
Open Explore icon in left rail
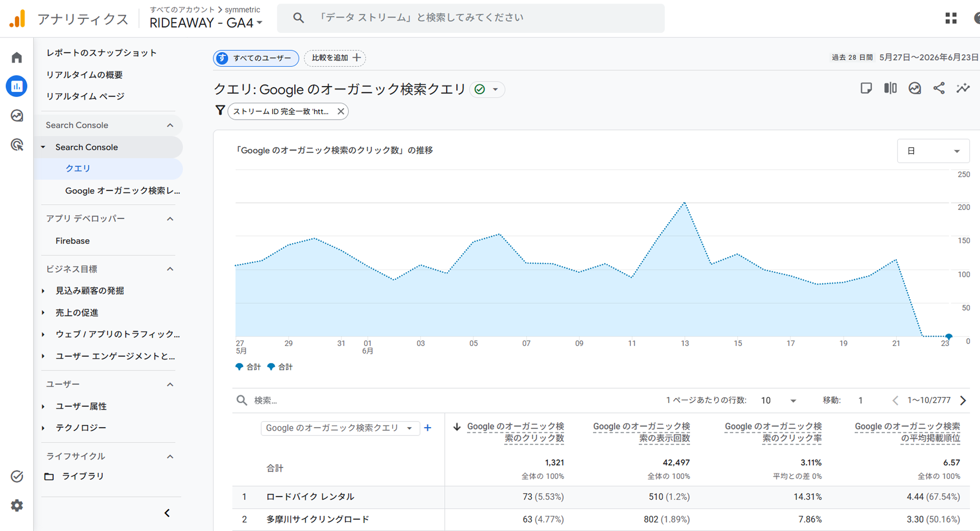pyautogui.click(x=17, y=116)
